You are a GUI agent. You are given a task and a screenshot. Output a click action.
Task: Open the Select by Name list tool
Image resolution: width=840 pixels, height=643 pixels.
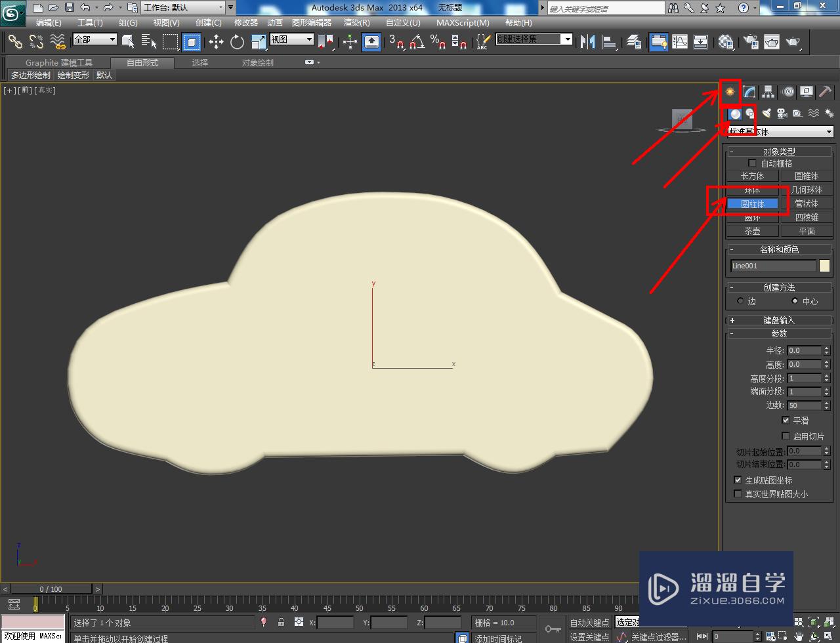(149, 42)
